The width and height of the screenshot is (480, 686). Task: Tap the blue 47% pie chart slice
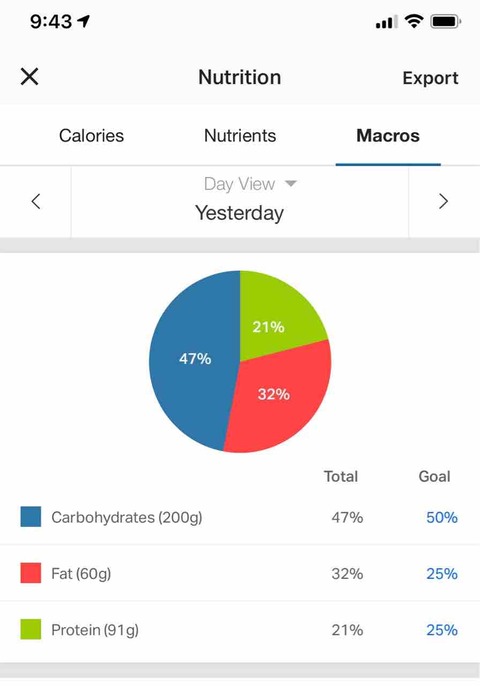click(193, 361)
